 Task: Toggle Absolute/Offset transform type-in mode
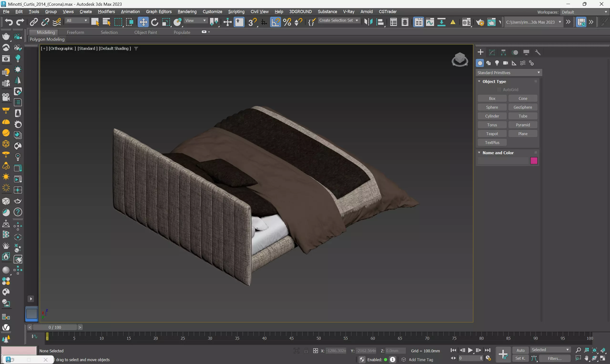pos(315,350)
